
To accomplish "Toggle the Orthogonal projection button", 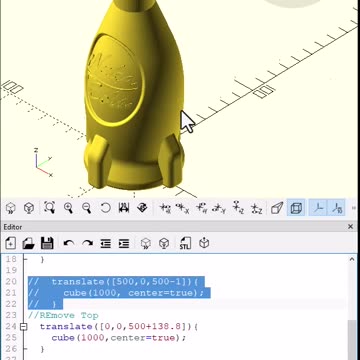I will (x=296, y=208).
